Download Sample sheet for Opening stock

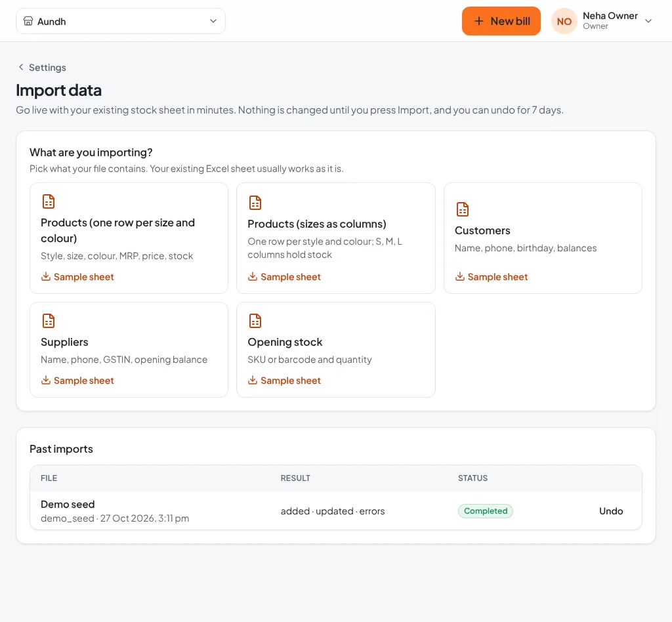coord(284,381)
